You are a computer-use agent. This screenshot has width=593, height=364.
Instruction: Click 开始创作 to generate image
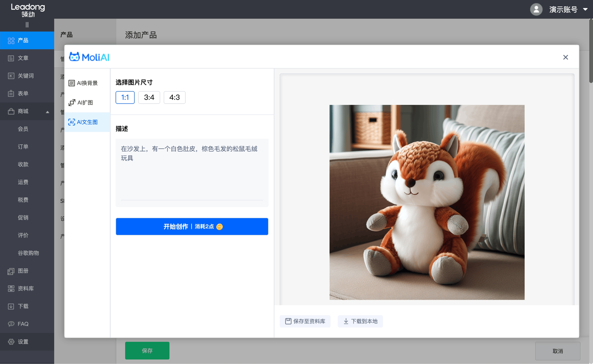point(192,226)
